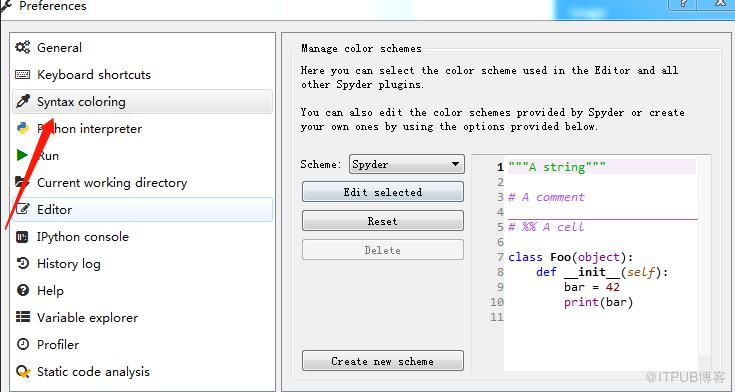Click the Scheme dropdown arrow

(455, 164)
